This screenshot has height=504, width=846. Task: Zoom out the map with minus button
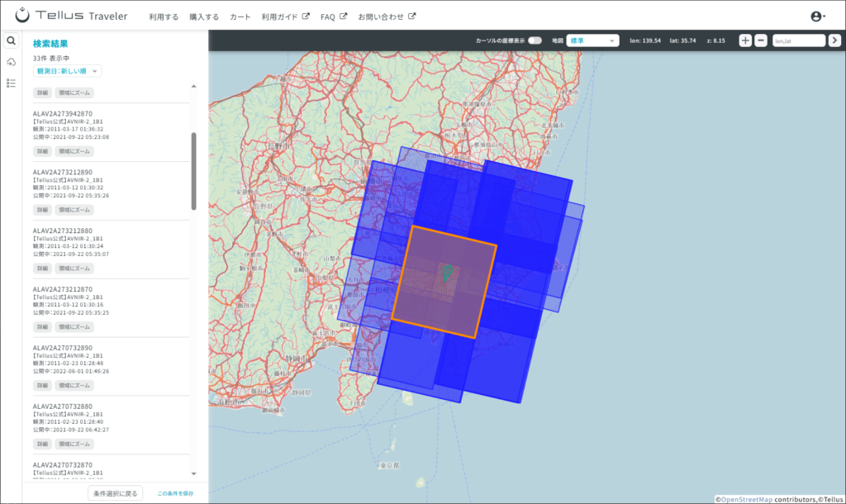(x=760, y=40)
